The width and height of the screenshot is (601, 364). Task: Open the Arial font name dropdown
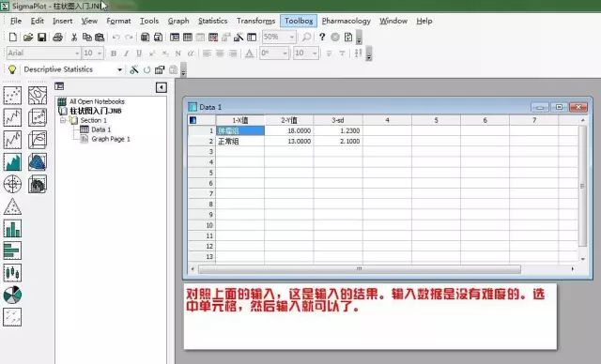coord(77,53)
